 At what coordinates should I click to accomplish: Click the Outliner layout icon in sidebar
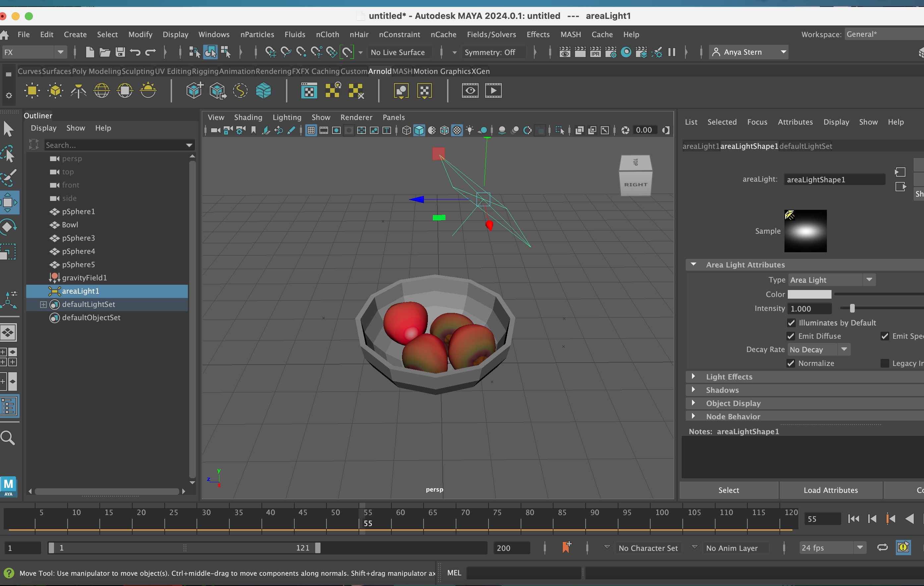8,406
